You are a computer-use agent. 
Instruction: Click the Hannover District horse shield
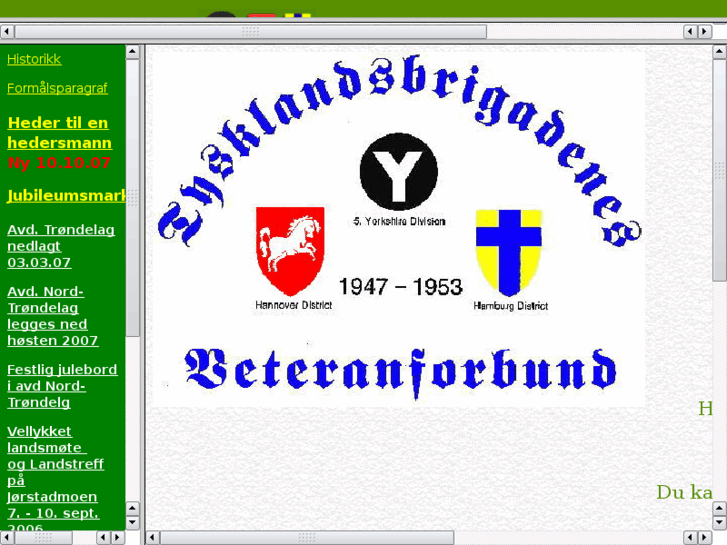coord(290,251)
